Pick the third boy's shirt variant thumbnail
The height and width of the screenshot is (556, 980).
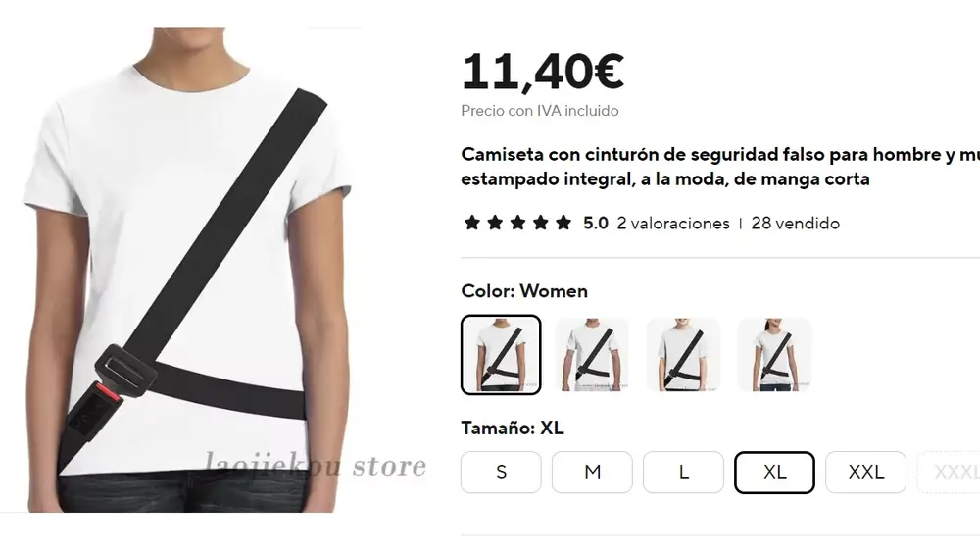[683, 355]
